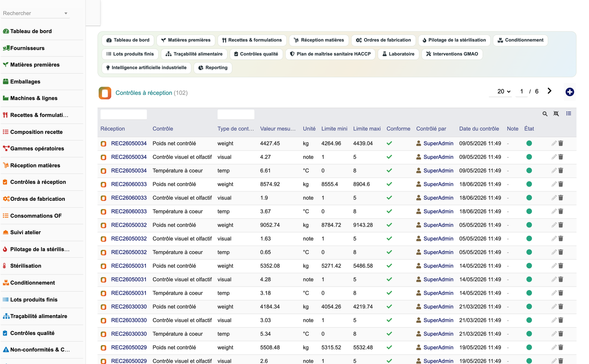Viewport: 589px width, 364px height.
Task: Open the list columns view icon
Action: pyautogui.click(x=569, y=114)
